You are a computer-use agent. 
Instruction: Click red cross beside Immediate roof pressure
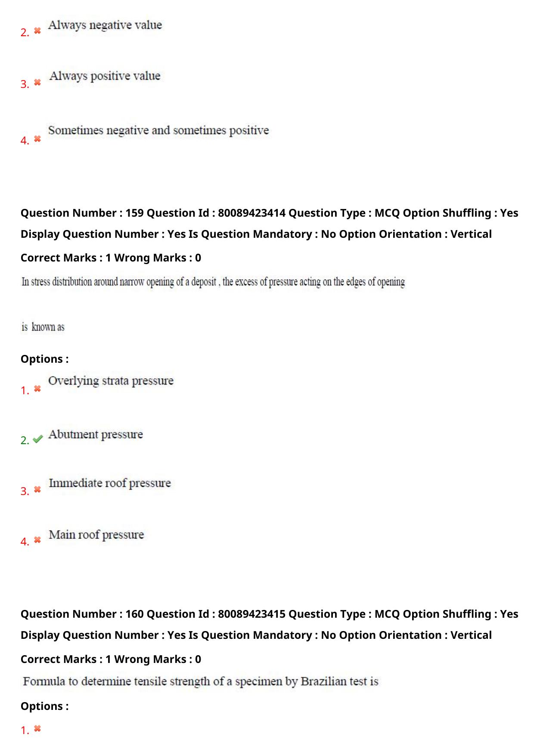[x=37, y=489]
